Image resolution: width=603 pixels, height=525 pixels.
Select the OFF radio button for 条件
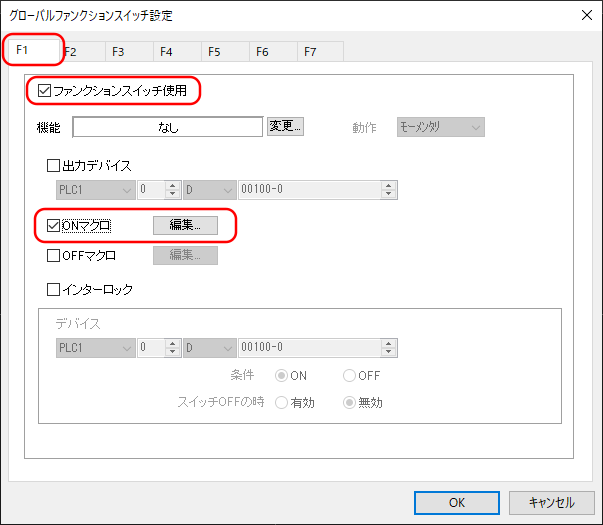click(x=349, y=376)
